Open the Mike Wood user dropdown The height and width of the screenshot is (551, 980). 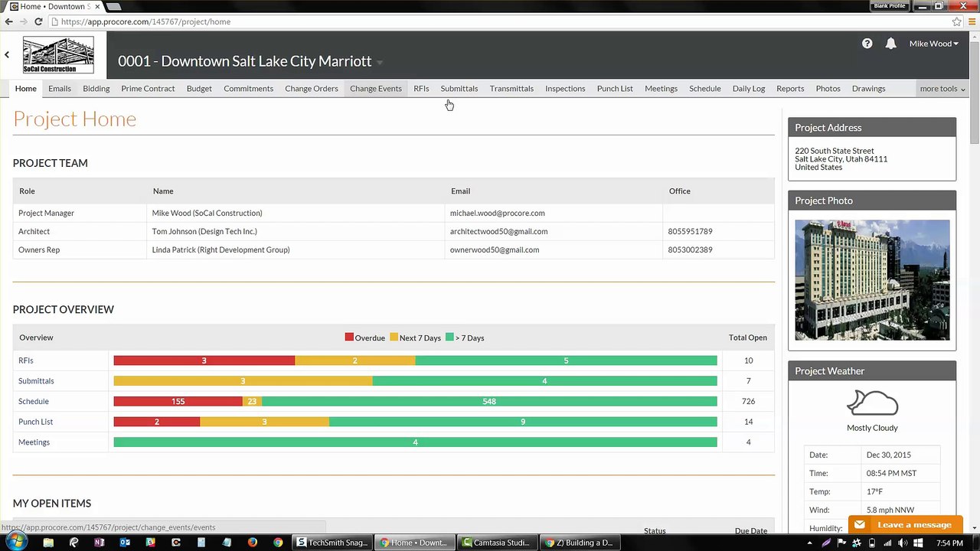click(x=933, y=44)
